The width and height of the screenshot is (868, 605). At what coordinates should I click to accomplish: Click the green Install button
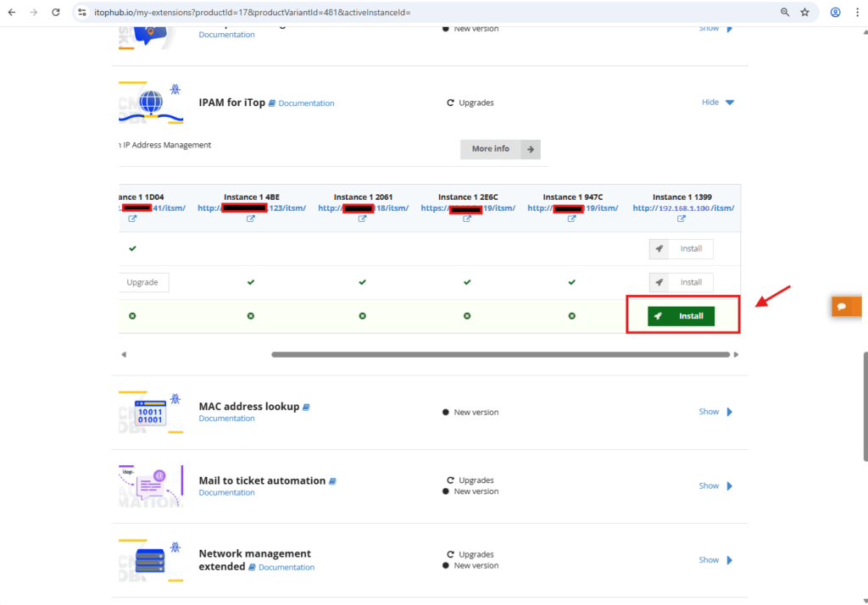point(681,316)
